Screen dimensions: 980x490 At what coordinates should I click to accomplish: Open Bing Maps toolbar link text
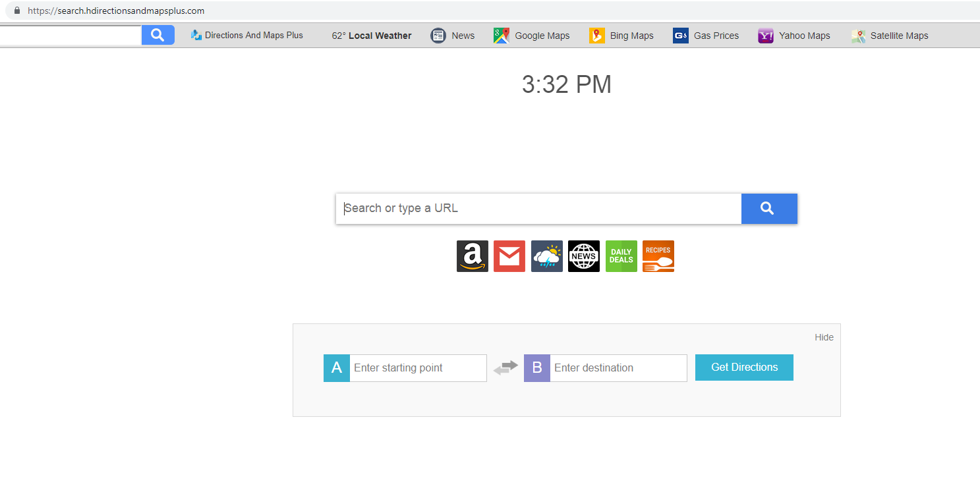(x=632, y=36)
